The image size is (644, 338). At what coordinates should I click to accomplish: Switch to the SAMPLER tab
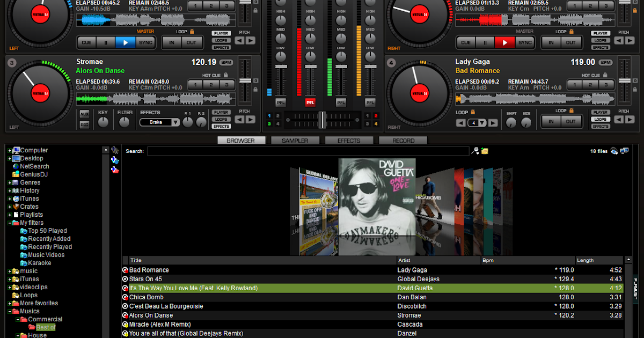coord(295,141)
